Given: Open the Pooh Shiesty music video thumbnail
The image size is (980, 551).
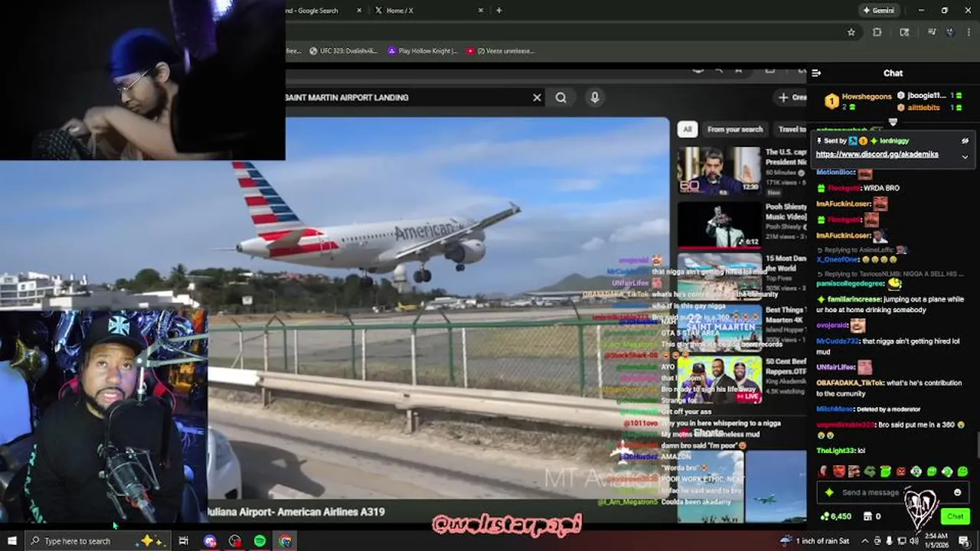Looking at the screenshot, I should point(719,223).
